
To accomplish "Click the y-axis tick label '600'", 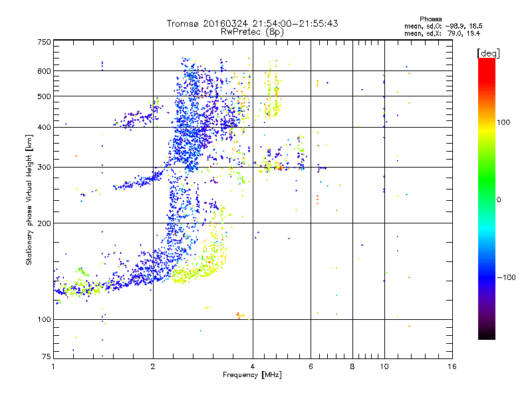I will click(45, 71).
